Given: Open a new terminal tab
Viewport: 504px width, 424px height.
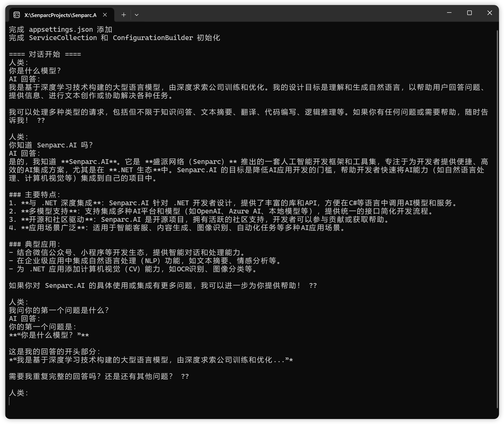Looking at the screenshot, I should click(x=123, y=15).
